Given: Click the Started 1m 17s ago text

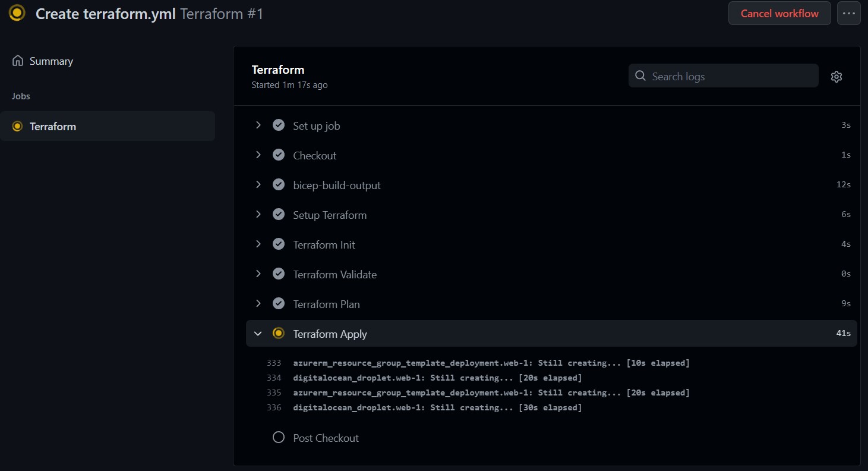Looking at the screenshot, I should 289,85.
